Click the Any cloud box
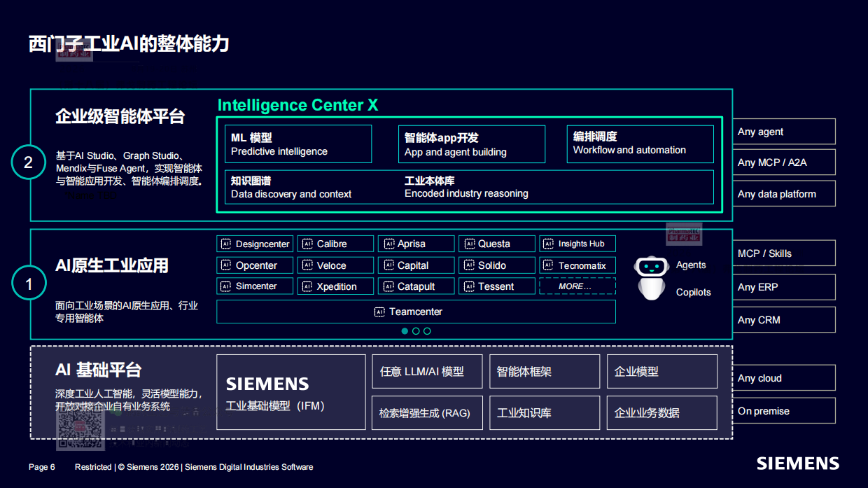The height and width of the screenshot is (488, 868). (784, 378)
